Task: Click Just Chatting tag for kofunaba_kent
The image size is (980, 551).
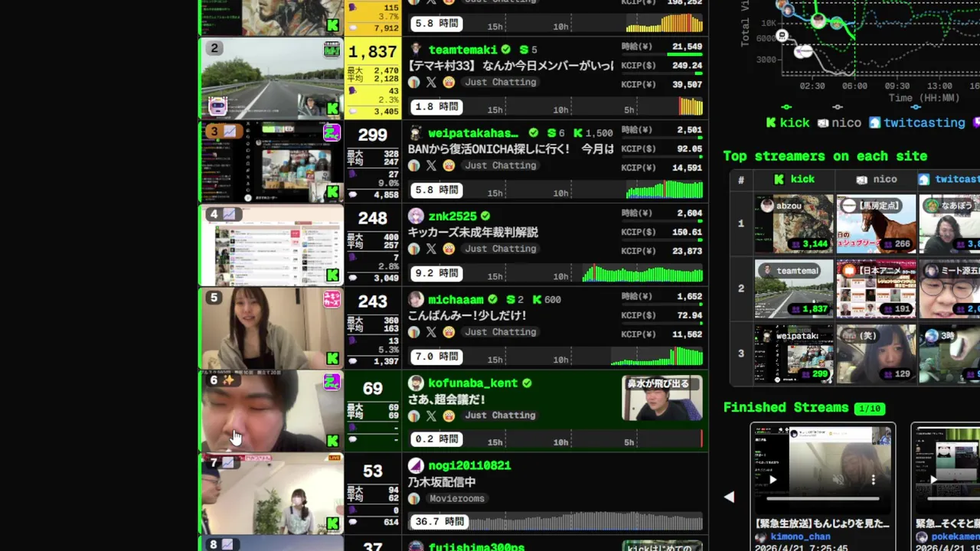Action: tap(501, 416)
